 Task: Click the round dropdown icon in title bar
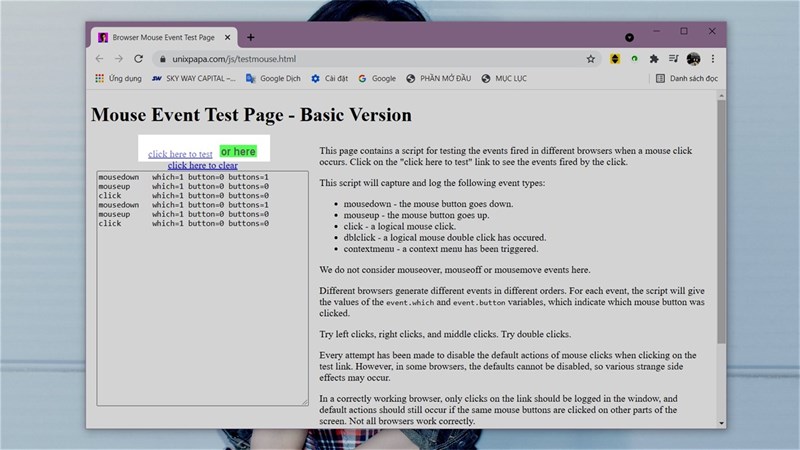(x=629, y=37)
